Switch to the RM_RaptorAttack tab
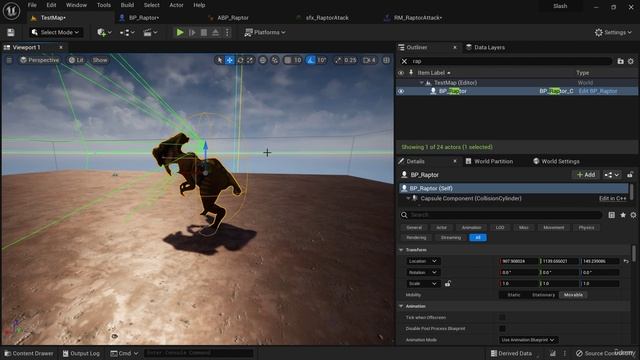The image size is (640, 360). [418, 18]
